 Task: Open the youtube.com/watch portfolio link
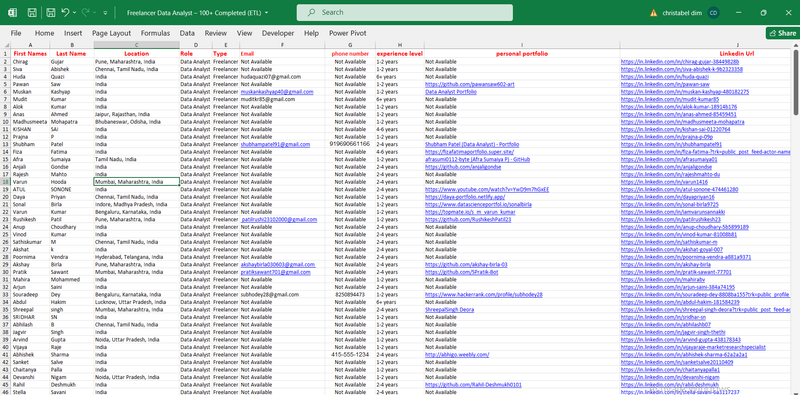487,189
